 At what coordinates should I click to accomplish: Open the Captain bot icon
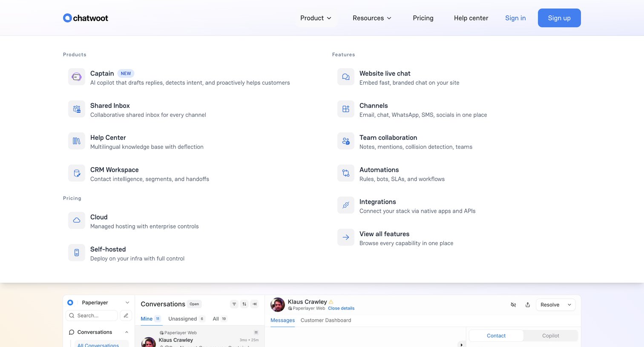(77, 77)
